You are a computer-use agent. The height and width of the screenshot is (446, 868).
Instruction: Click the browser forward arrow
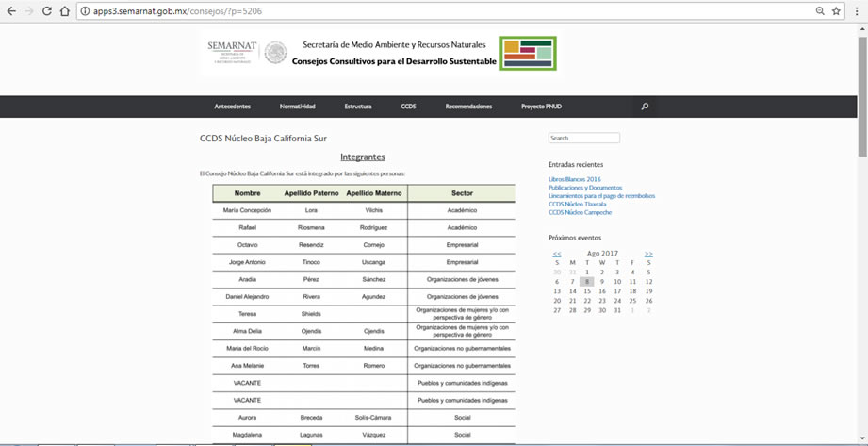pos(29,11)
